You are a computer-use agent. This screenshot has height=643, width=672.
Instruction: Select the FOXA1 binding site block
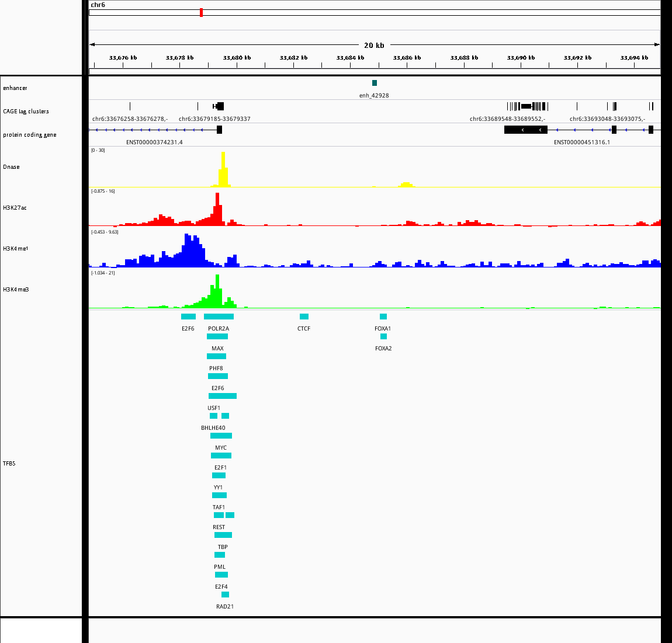383,317
